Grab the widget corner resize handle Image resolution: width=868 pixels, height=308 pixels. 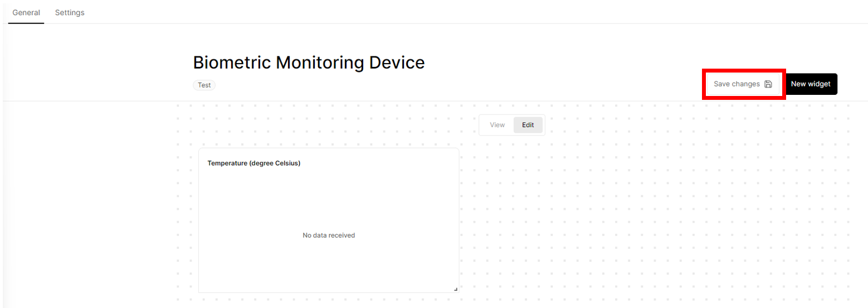pos(455,289)
